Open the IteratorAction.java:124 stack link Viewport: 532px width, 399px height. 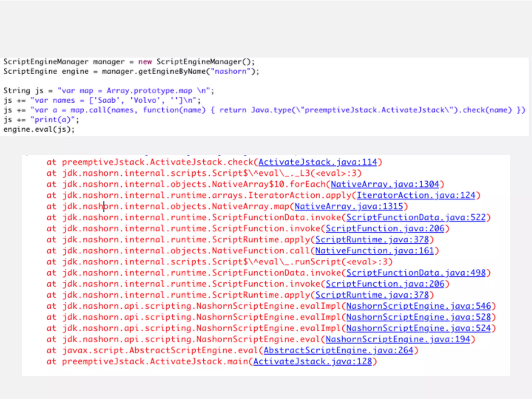click(416, 195)
